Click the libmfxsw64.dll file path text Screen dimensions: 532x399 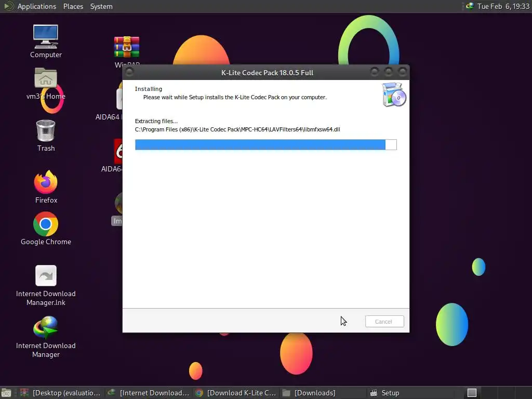click(x=237, y=129)
